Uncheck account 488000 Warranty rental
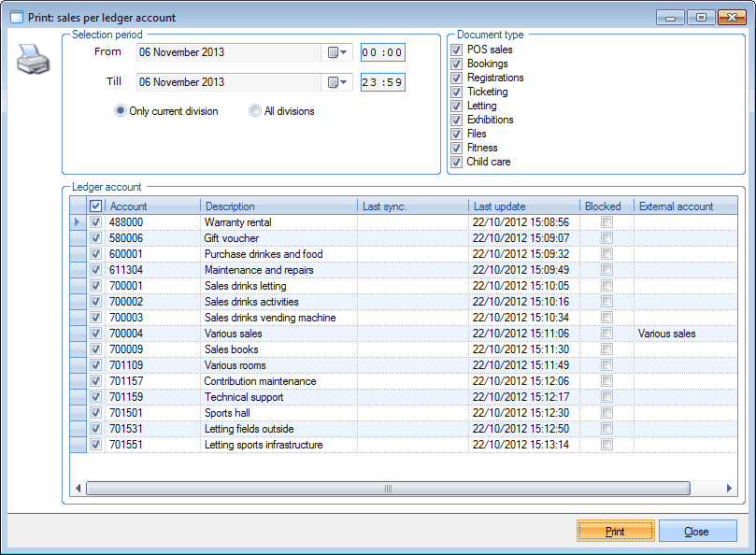This screenshot has height=555, width=756. click(96, 222)
